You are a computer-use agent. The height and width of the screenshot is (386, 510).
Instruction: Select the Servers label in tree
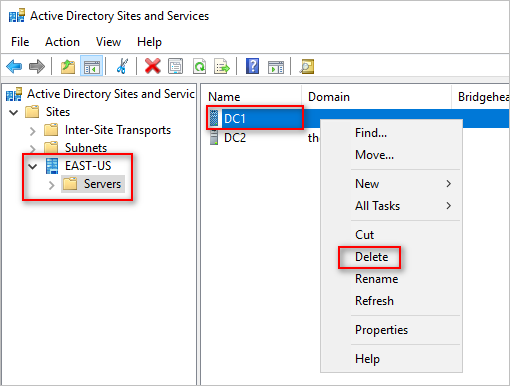(102, 184)
